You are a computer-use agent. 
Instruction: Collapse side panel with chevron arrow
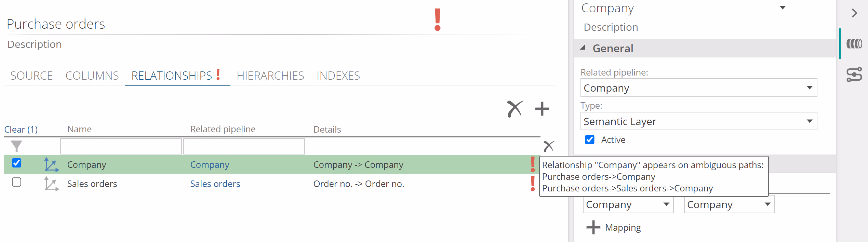click(854, 13)
